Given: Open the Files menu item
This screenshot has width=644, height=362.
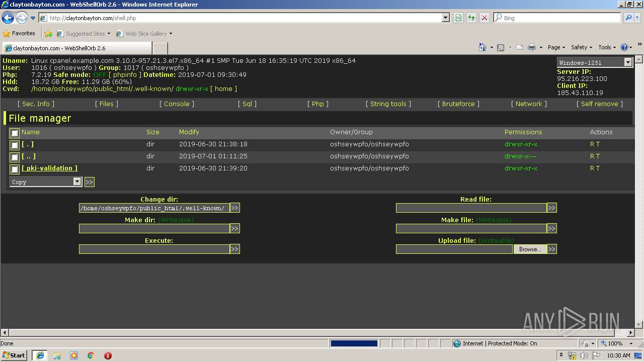Looking at the screenshot, I should [x=107, y=104].
